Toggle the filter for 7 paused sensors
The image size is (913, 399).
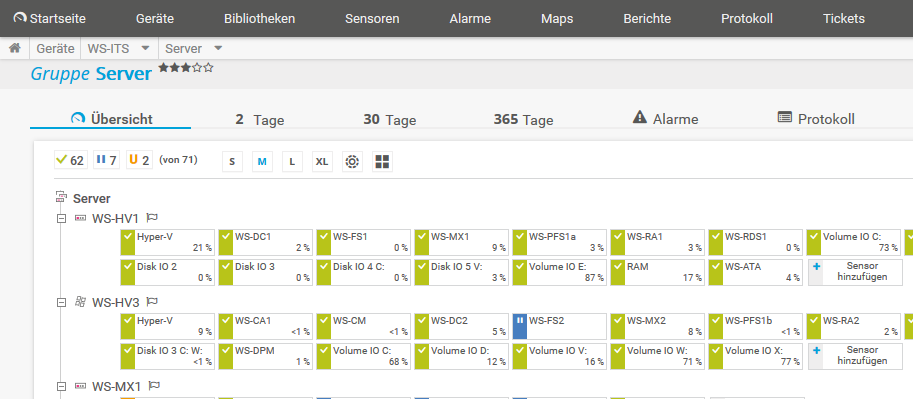(106, 160)
